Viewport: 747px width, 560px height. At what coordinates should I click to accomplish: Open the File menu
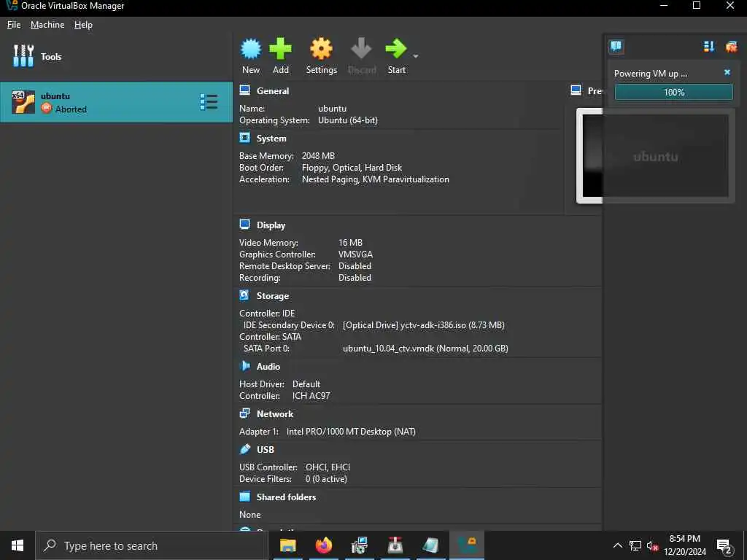(14, 25)
